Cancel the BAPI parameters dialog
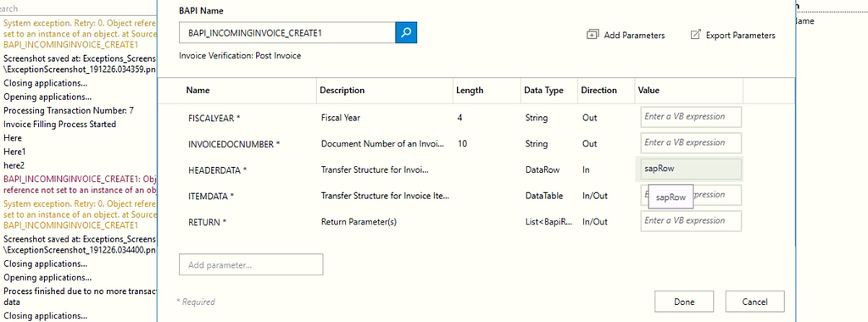Image resolution: width=868 pixels, height=322 pixels. (x=755, y=302)
